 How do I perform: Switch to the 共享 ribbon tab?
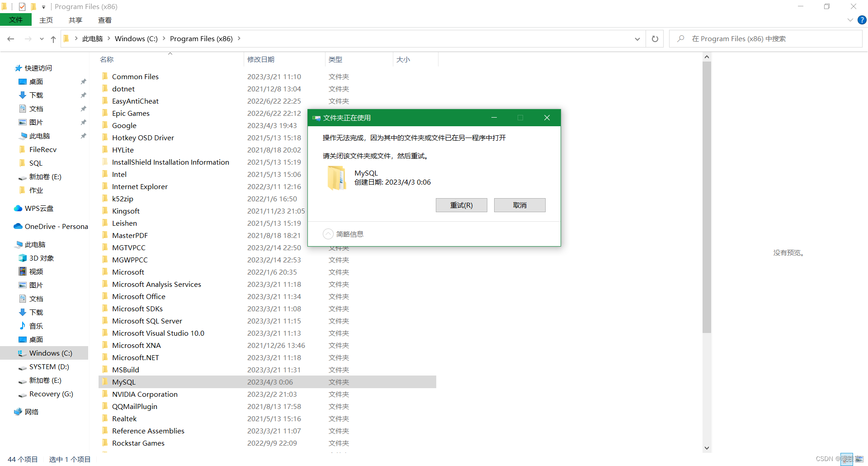[75, 20]
